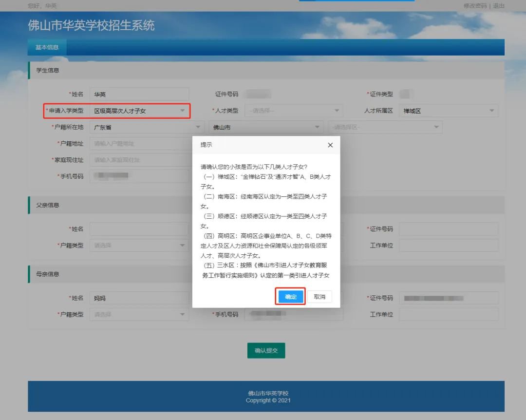Click the 修改密码 link
The height and width of the screenshot is (420, 526).
pos(475,6)
